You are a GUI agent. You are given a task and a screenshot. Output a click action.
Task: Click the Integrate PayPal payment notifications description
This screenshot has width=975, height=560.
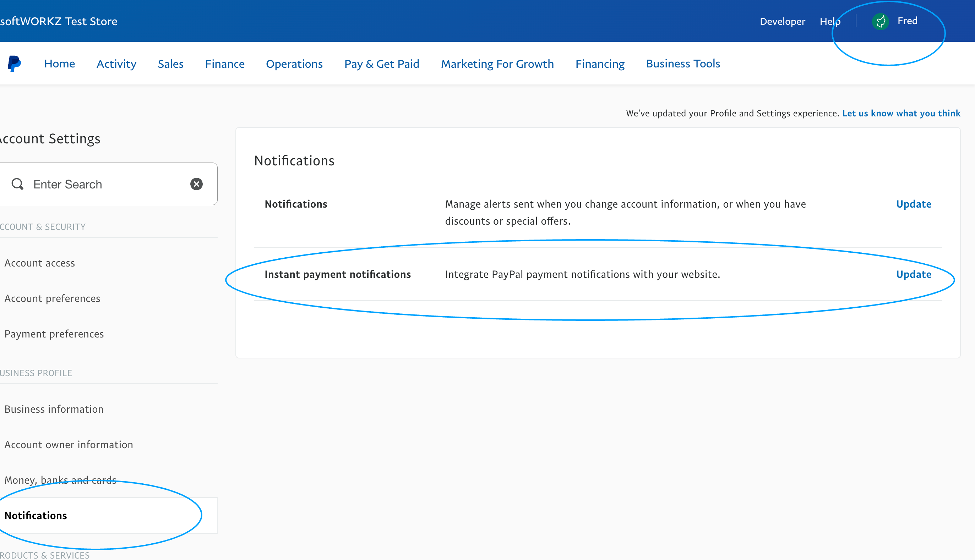(582, 274)
